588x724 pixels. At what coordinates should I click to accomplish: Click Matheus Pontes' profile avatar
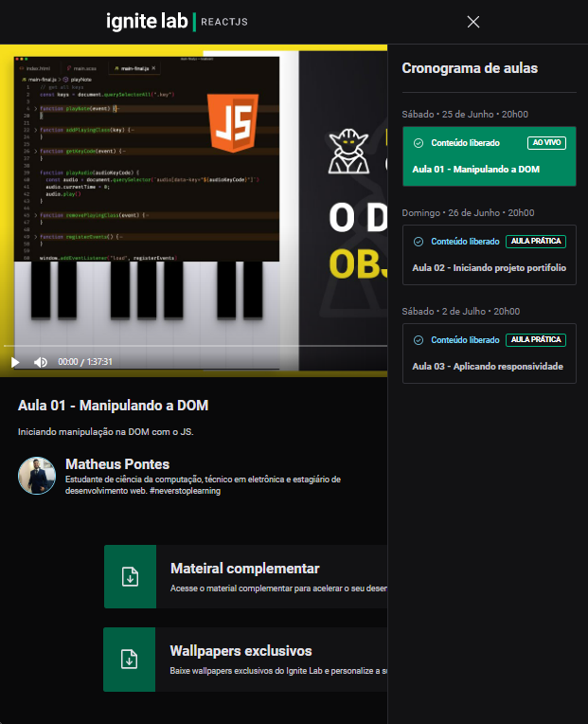tap(37, 476)
